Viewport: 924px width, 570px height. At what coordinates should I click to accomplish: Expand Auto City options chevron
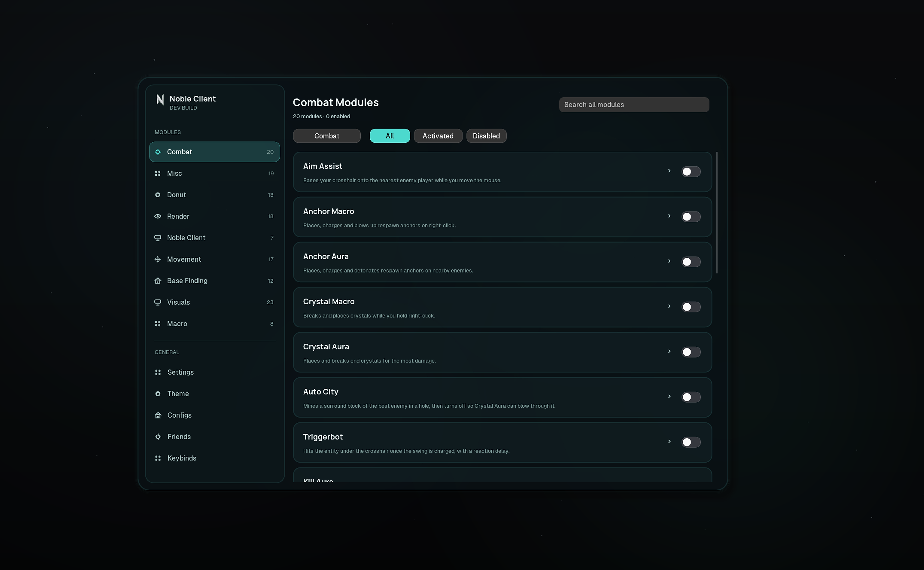pos(669,397)
